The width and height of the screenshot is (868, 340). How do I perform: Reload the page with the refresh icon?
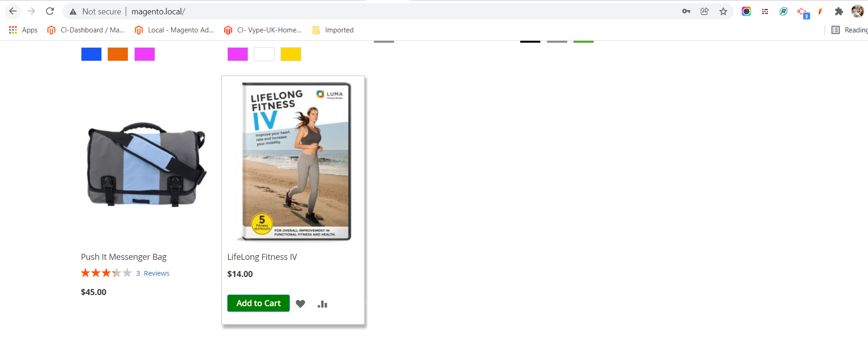tap(50, 11)
